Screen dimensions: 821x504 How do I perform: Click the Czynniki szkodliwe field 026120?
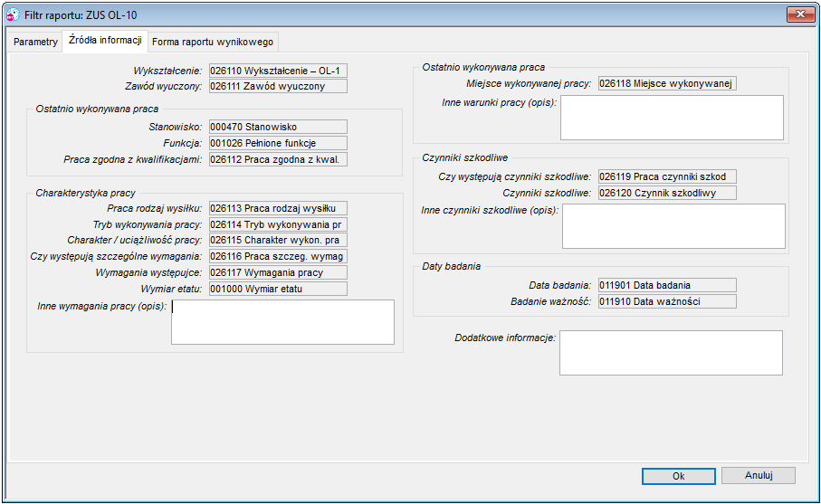(668, 193)
